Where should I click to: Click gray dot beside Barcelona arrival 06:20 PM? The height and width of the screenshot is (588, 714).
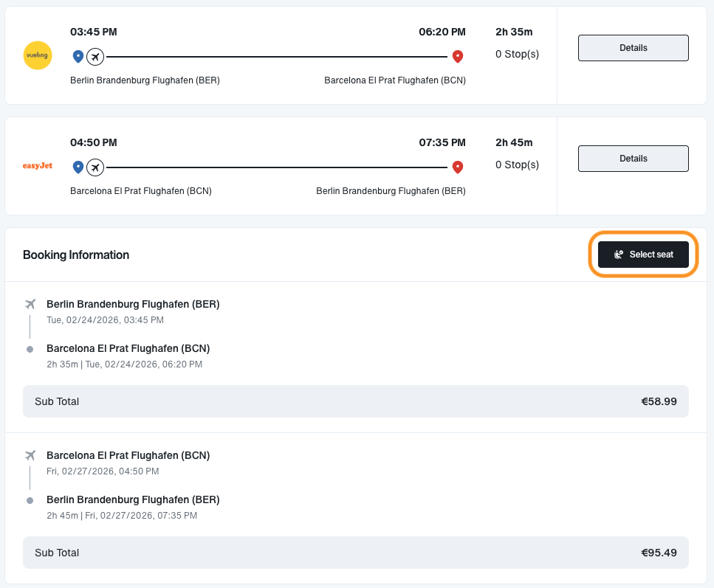point(30,350)
